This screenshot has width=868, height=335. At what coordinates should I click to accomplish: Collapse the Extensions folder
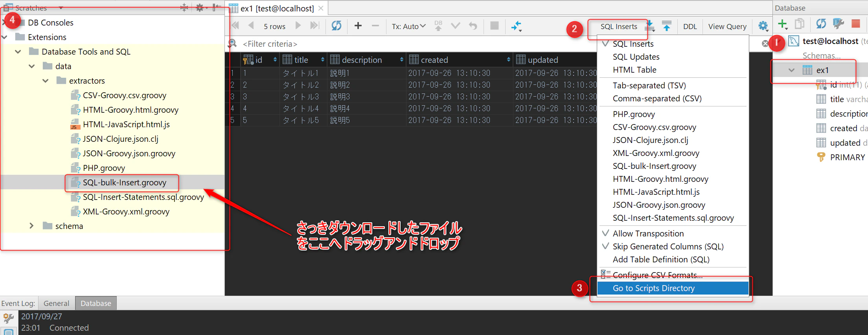tap(5, 37)
